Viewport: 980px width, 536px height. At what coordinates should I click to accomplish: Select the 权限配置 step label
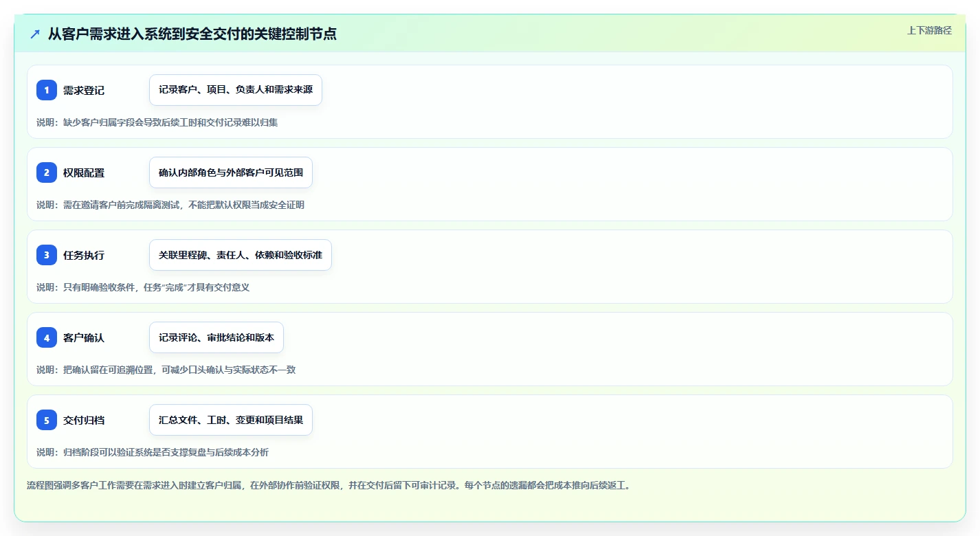point(84,172)
